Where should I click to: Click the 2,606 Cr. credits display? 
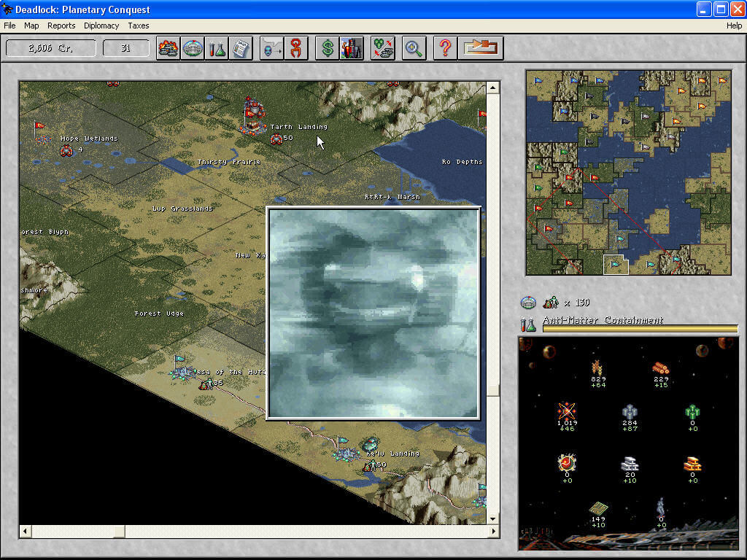51,48
